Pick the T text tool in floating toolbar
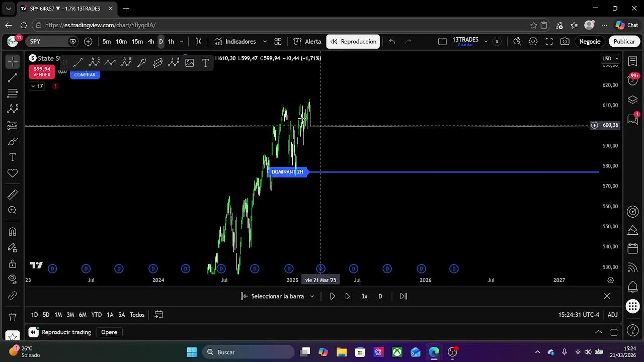 (x=205, y=63)
